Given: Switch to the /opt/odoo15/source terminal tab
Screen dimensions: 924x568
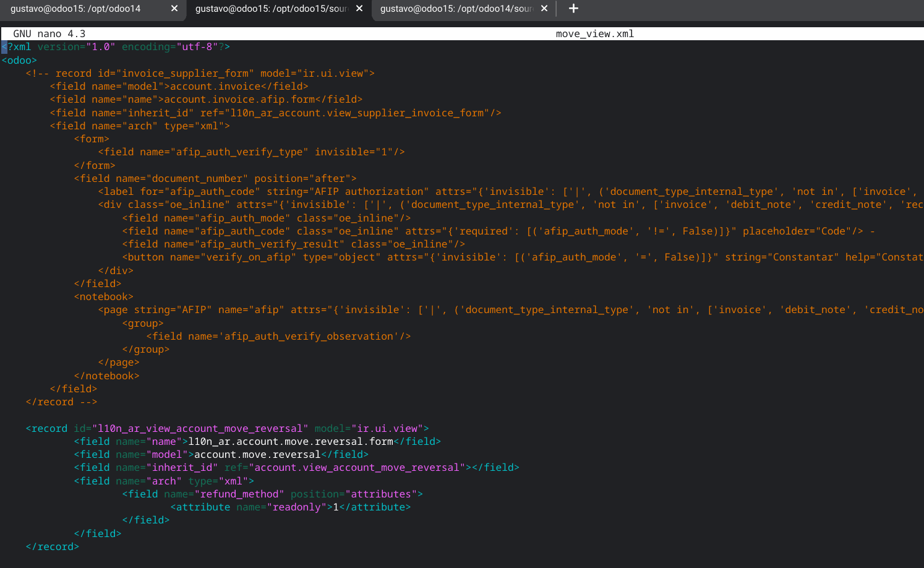Looking at the screenshot, I should click(272, 9).
